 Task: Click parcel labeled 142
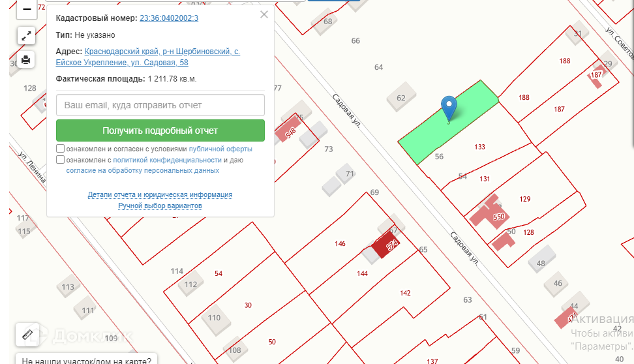tap(405, 293)
